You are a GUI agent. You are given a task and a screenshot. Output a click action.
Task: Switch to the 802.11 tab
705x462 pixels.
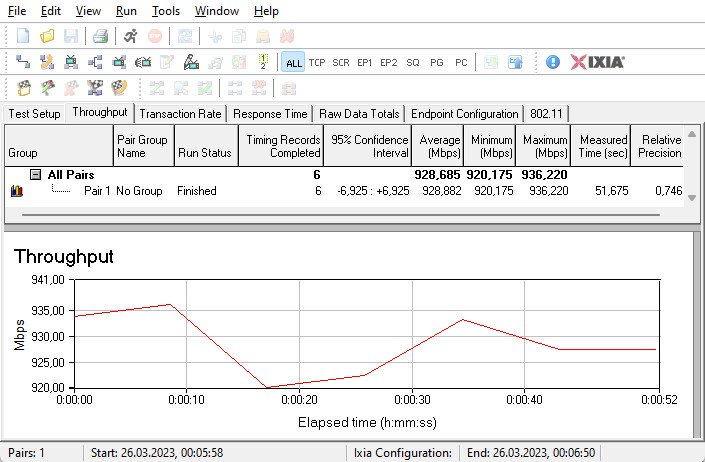(x=546, y=114)
